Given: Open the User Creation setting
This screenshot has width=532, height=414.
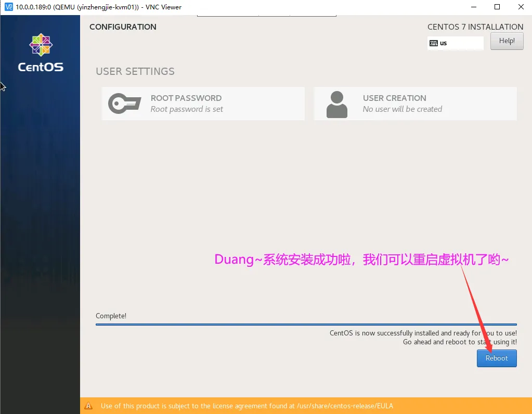Looking at the screenshot, I should click(x=416, y=103).
